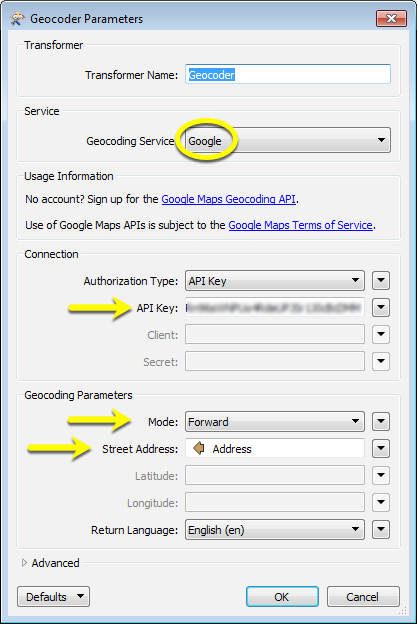Open the Geocoding Service dropdown
The height and width of the screenshot is (624, 417).
click(x=288, y=140)
